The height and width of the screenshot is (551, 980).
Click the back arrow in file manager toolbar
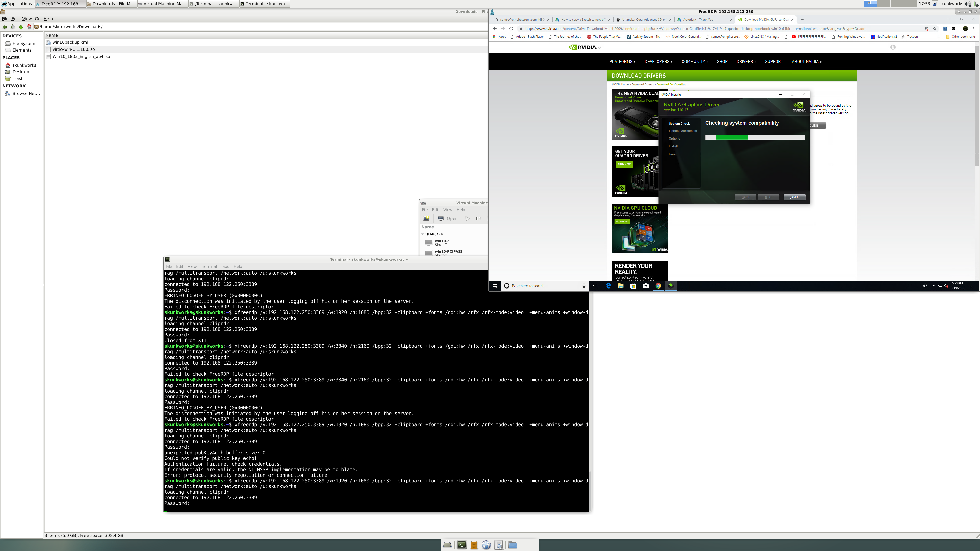[x=5, y=27]
